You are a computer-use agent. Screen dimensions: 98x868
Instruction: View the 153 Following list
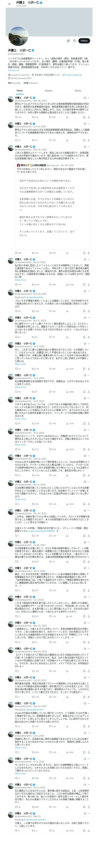point(14,83)
